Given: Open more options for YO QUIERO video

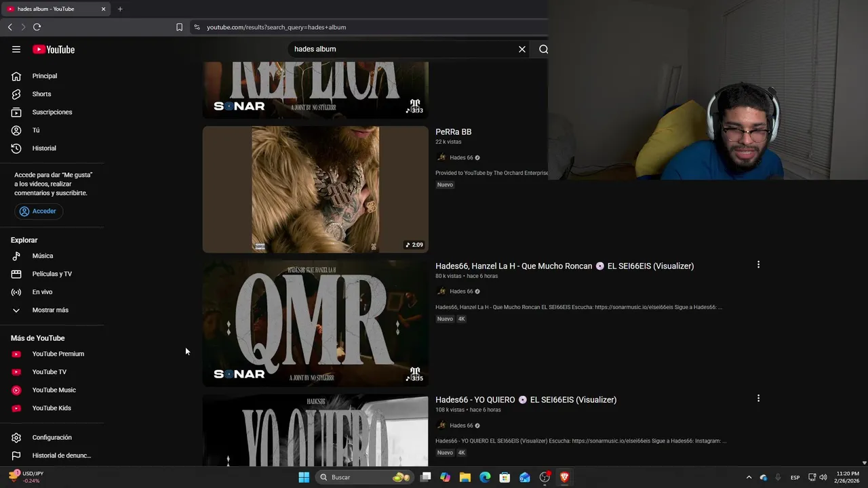Looking at the screenshot, I should [758, 399].
